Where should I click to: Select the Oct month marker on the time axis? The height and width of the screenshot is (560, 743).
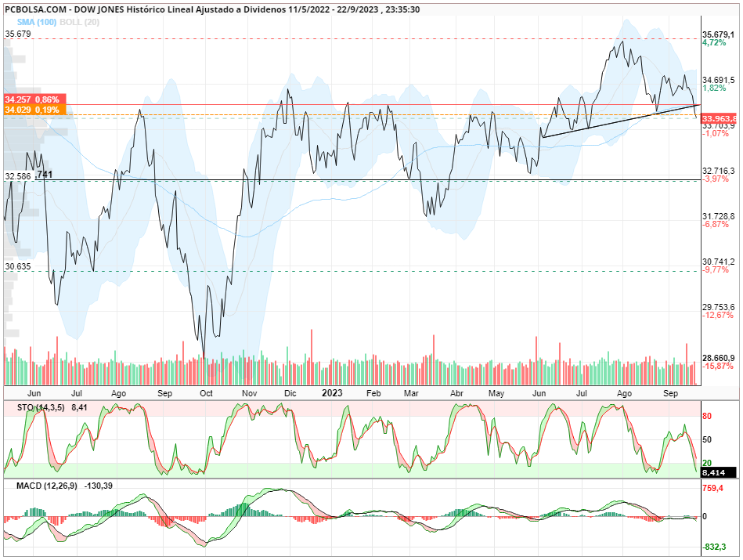[x=206, y=393]
